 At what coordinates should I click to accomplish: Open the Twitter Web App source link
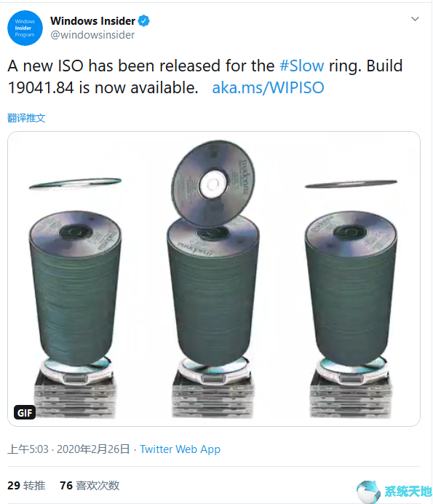tap(180, 449)
